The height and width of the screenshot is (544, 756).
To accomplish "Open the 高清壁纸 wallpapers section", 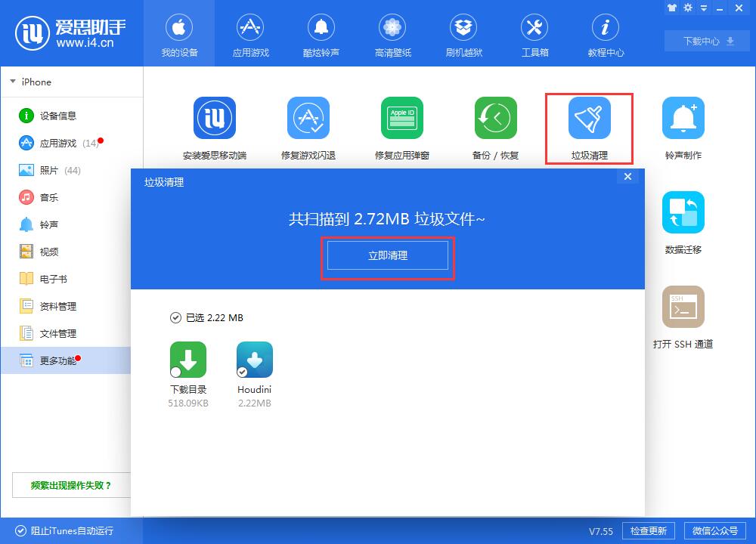I will (x=392, y=33).
